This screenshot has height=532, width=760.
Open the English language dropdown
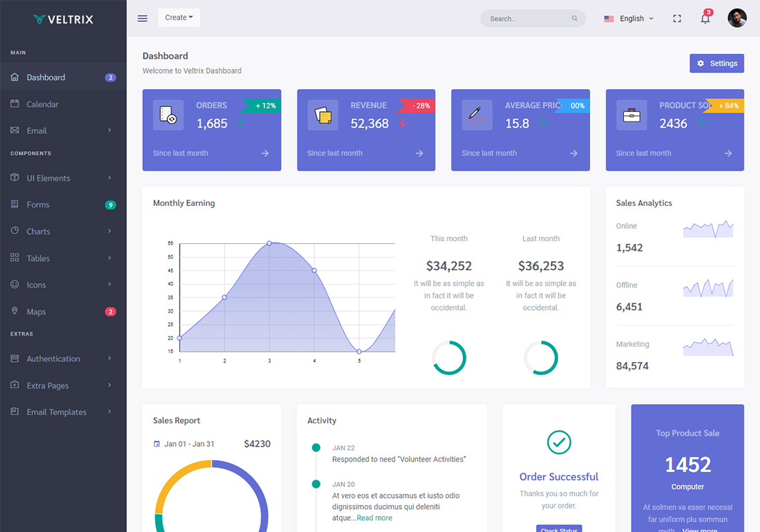tap(629, 19)
